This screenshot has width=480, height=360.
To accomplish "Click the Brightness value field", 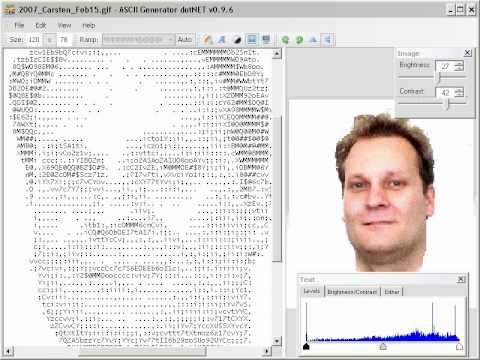I will coord(446,66).
